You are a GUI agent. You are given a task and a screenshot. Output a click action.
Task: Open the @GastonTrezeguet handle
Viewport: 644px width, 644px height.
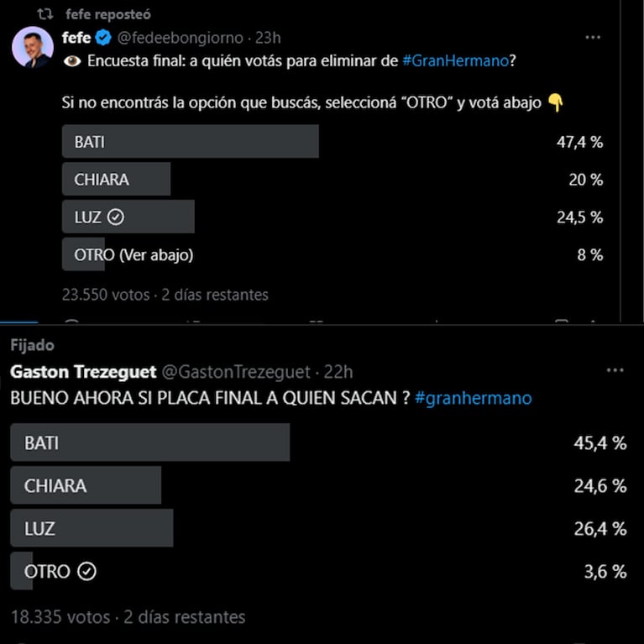pos(236,372)
